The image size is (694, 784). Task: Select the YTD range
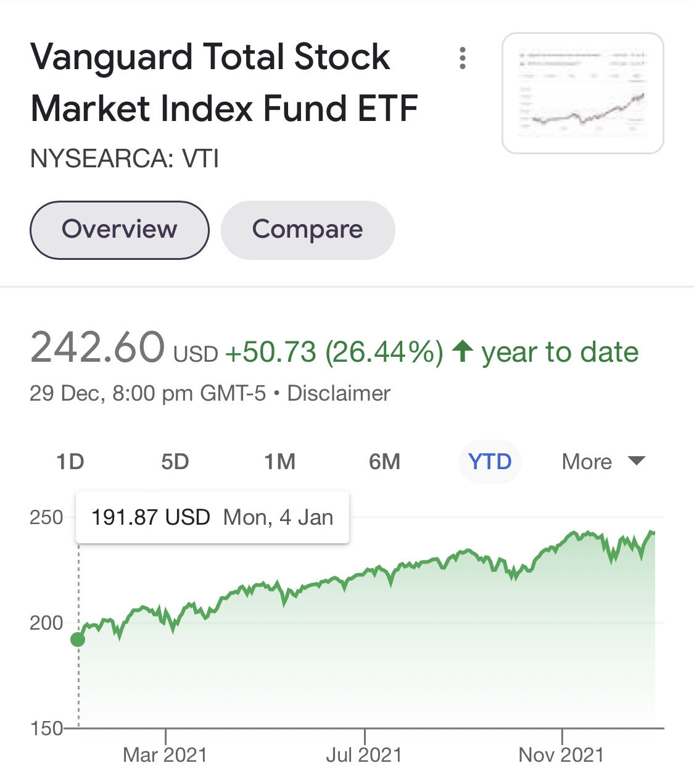point(490,462)
